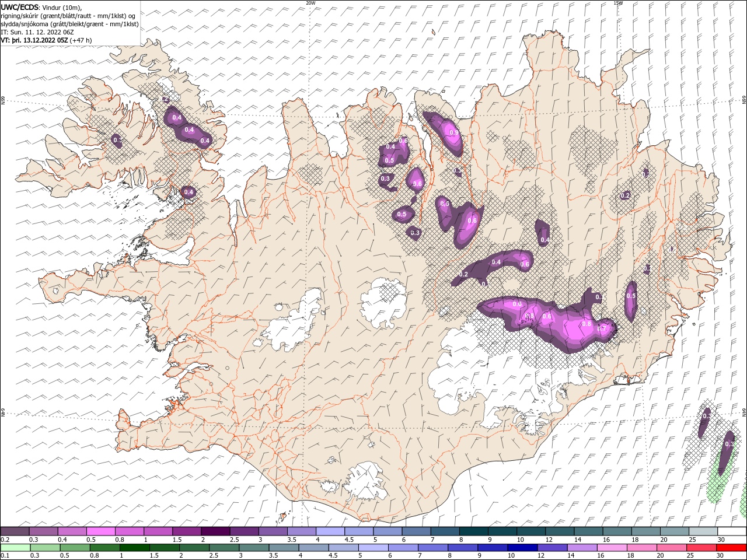Click the '15W' longitude label
Viewport: 747px width, 560px height.
[x=618, y=3]
